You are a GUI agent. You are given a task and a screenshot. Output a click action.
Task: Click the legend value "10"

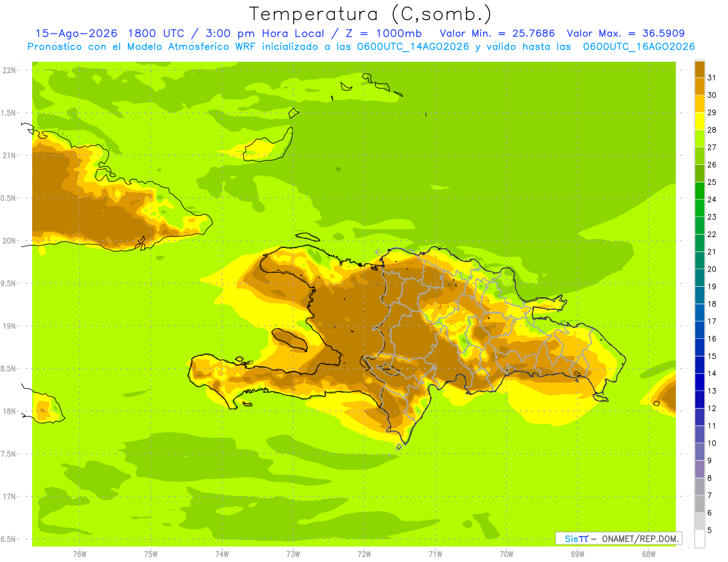(712, 443)
